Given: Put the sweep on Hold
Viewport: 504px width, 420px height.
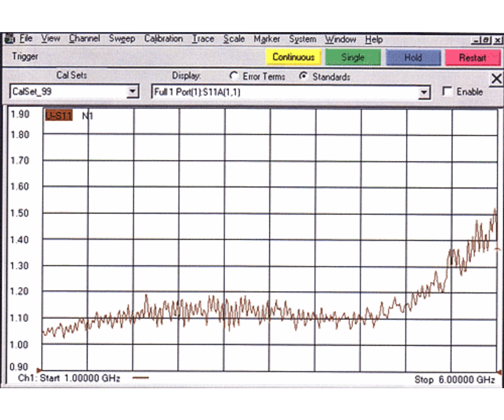Looking at the screenshot, I should (x=413, y=58).
